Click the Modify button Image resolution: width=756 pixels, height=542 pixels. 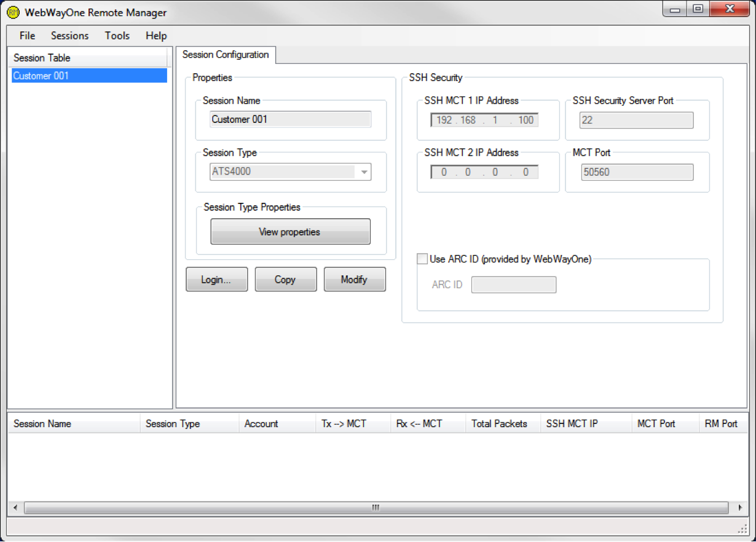(x=354, y=280)
